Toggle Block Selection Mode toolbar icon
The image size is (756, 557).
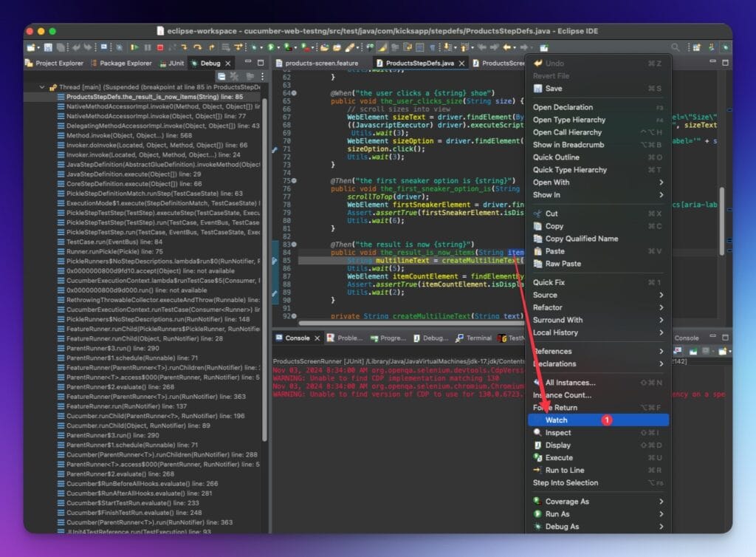[419, 47]
